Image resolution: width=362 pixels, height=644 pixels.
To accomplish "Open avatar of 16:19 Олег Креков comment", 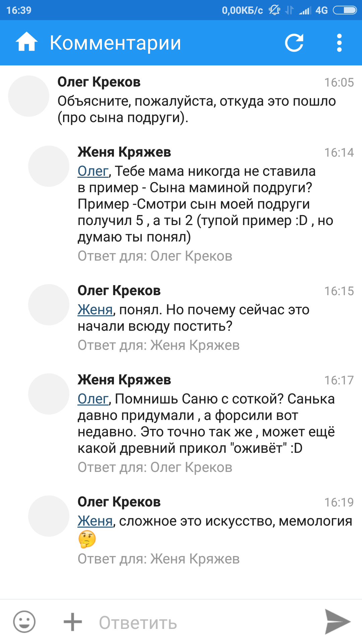I will point(49,516).
